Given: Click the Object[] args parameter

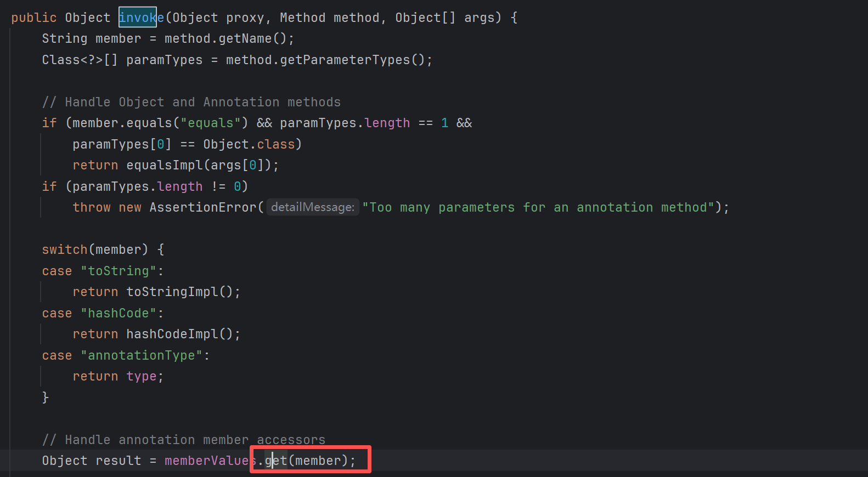Looking at the screenshot, I should 445,18.
